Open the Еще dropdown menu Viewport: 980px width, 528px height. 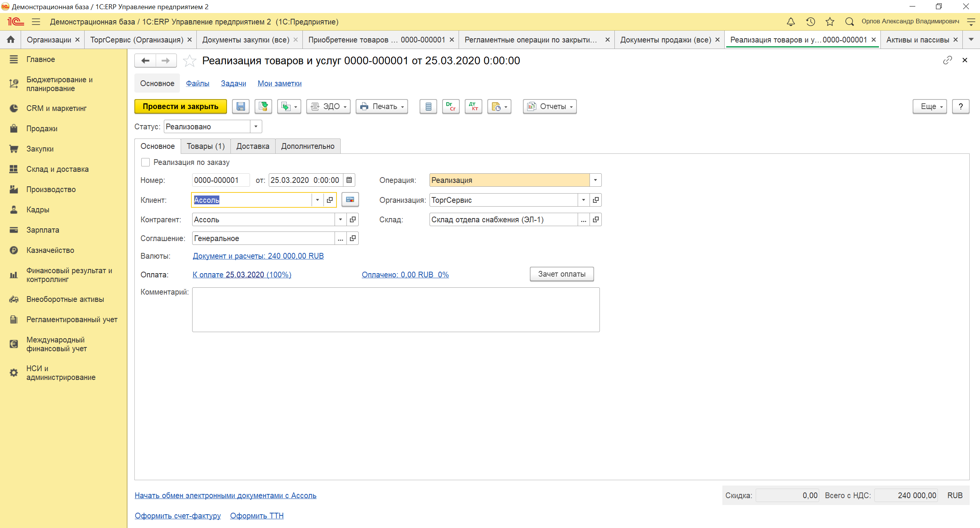[929, 106]
